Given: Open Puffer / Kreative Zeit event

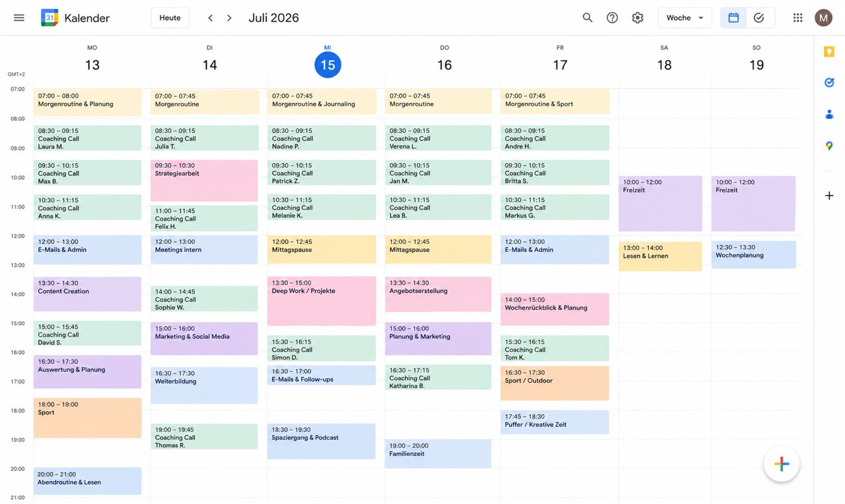Looking at the screenshot, I should (555, 422).
